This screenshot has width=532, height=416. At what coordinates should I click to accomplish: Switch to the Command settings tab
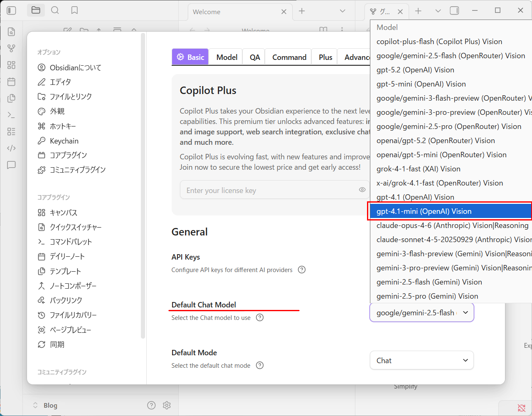[289, 57]
